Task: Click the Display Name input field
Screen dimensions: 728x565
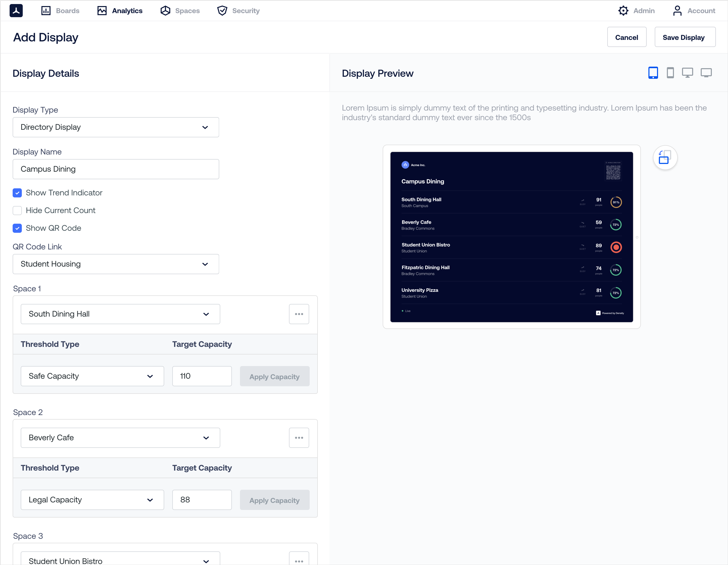Action: 116,169
